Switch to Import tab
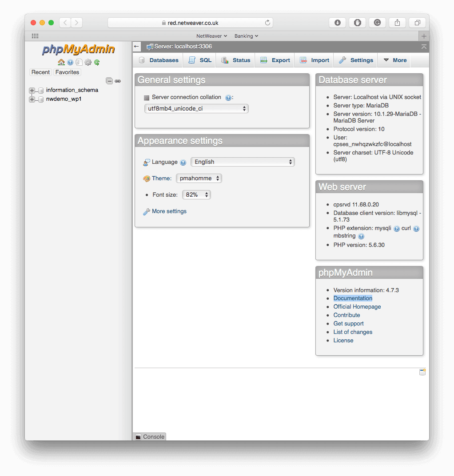 [x=315, y=60]
